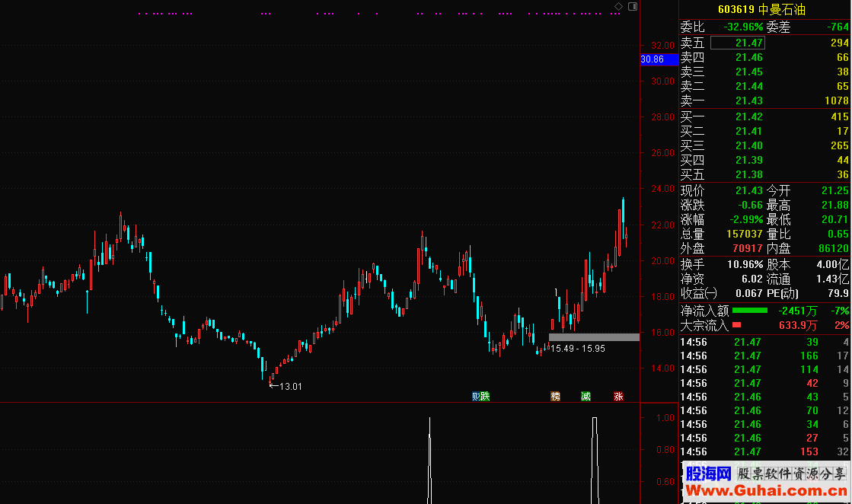Screen dimensions: 852x504
Task: Click the 流通 value 1.43亿
Action: click(832, 279)
